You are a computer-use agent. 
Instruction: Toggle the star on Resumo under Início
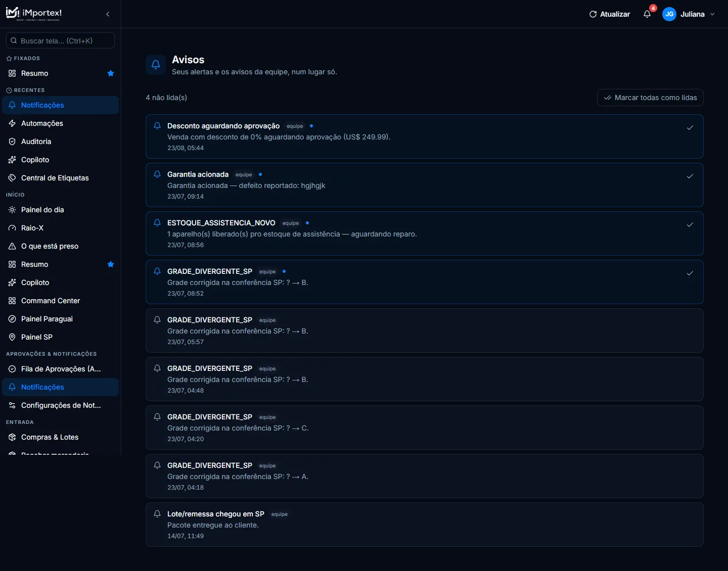point(111,264)
